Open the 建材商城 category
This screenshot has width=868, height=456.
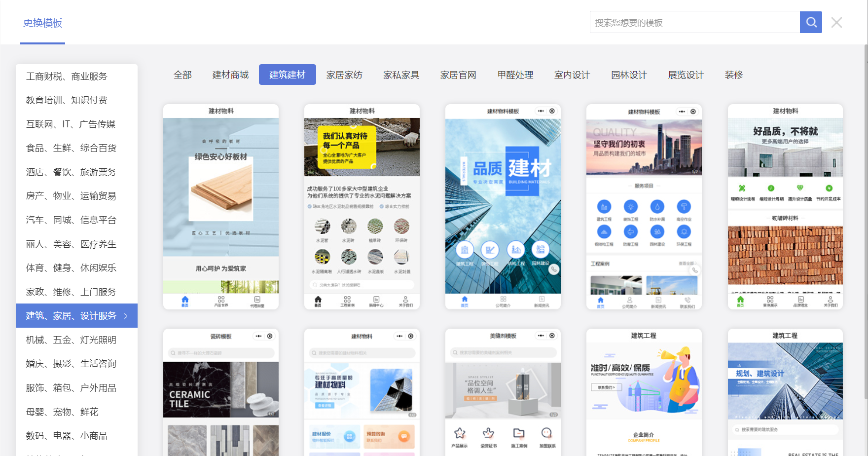tap(230, 75)
